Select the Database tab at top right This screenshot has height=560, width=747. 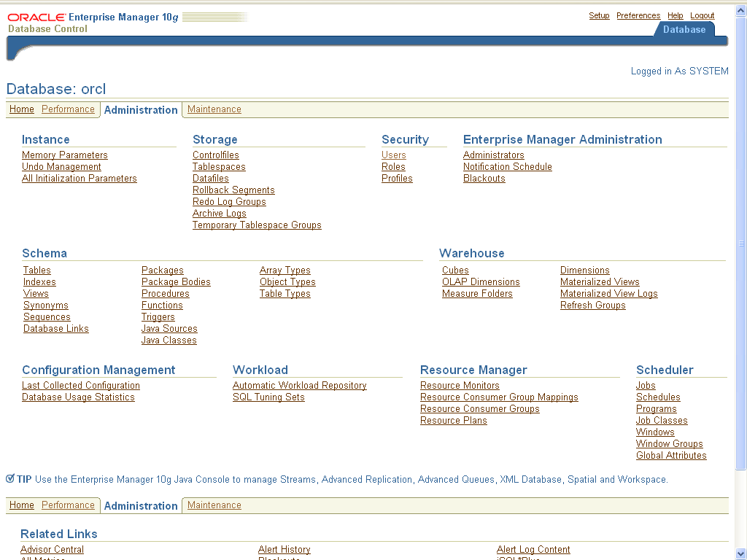684,29
